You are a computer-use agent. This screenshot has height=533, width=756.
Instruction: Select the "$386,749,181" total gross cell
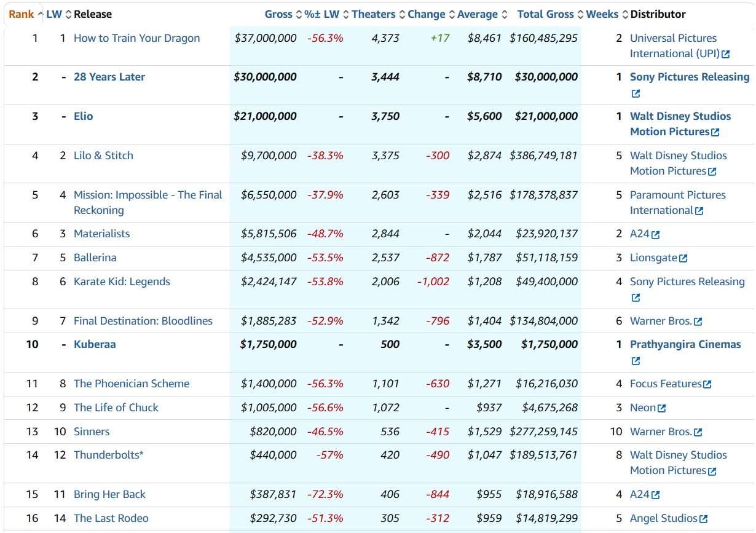point(543,156)
